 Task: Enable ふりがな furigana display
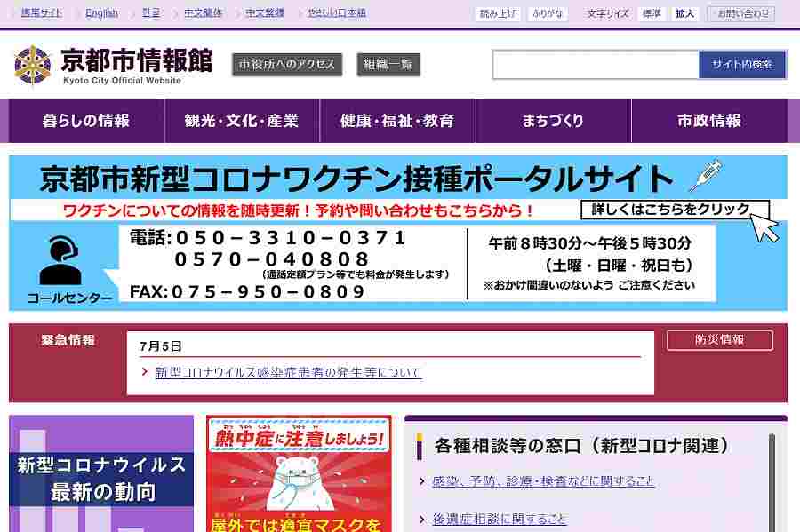point(547,13)
